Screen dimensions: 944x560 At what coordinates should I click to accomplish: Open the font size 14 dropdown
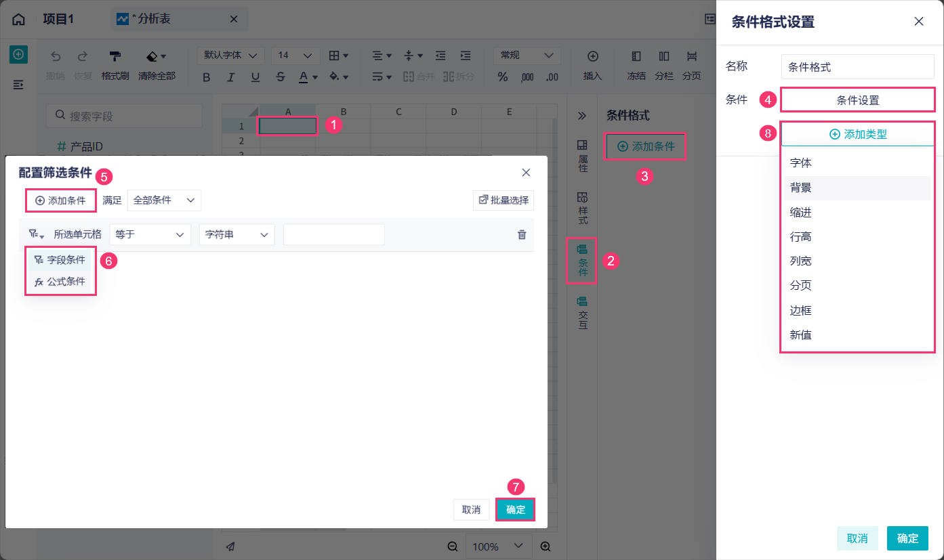[295, 56]
